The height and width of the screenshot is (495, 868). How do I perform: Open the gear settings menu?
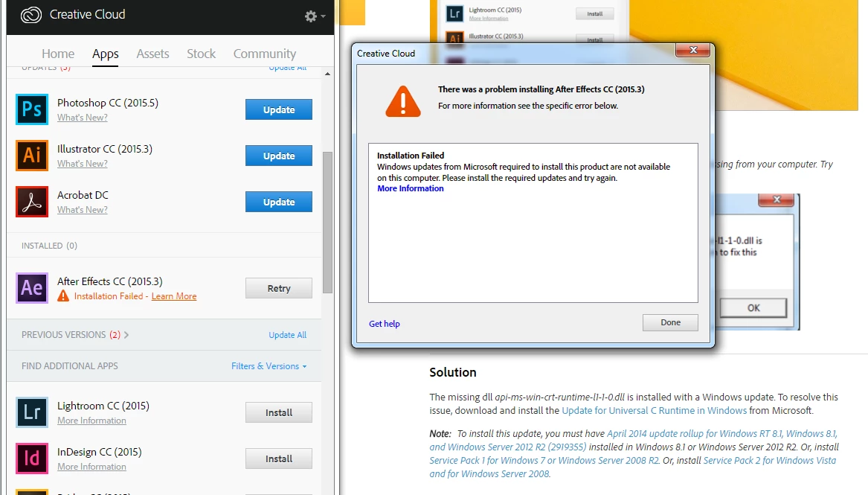tap(315, 16)
